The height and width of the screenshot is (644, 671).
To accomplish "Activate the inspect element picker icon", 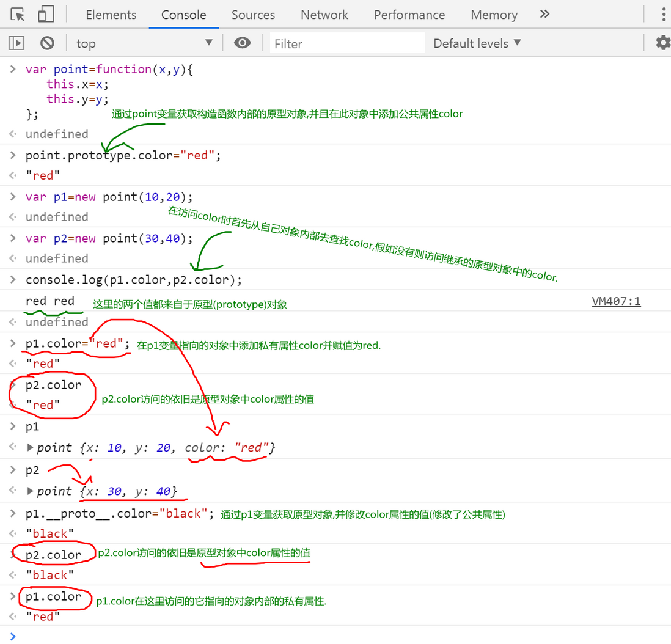I will tap(18, 15).
